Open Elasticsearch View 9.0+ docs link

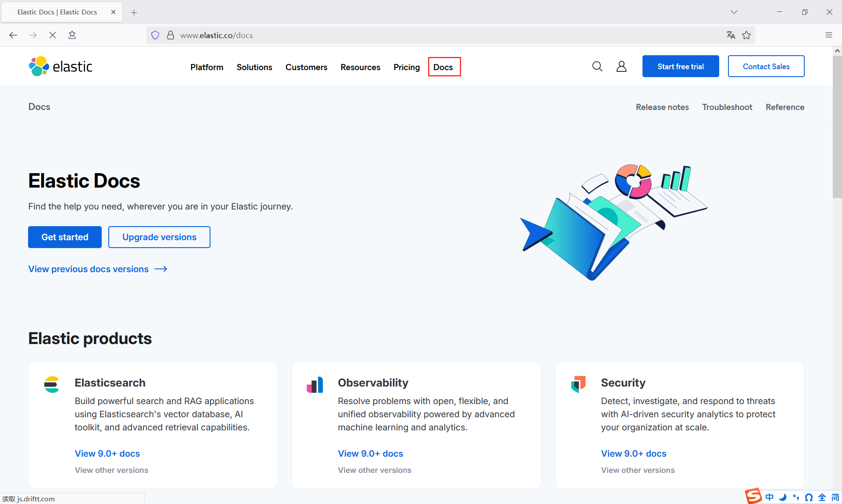point(107,454)
